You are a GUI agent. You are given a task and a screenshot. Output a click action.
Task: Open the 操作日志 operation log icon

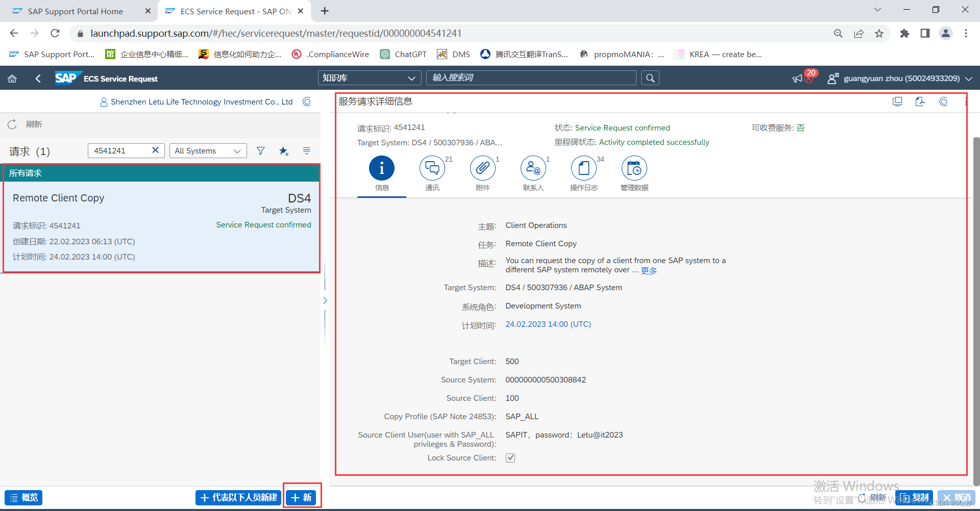point(583,169)
